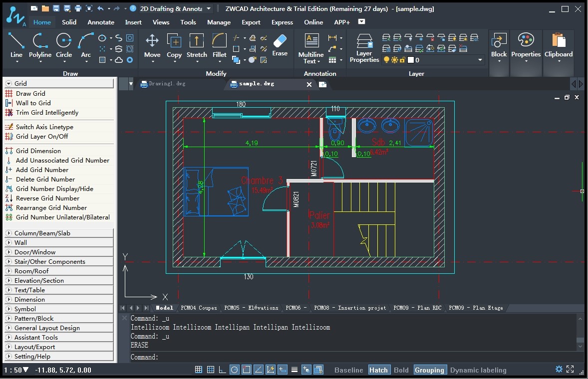Collapse the Grid section
This screenshot has width=588, height=379.
click(58, 83)
